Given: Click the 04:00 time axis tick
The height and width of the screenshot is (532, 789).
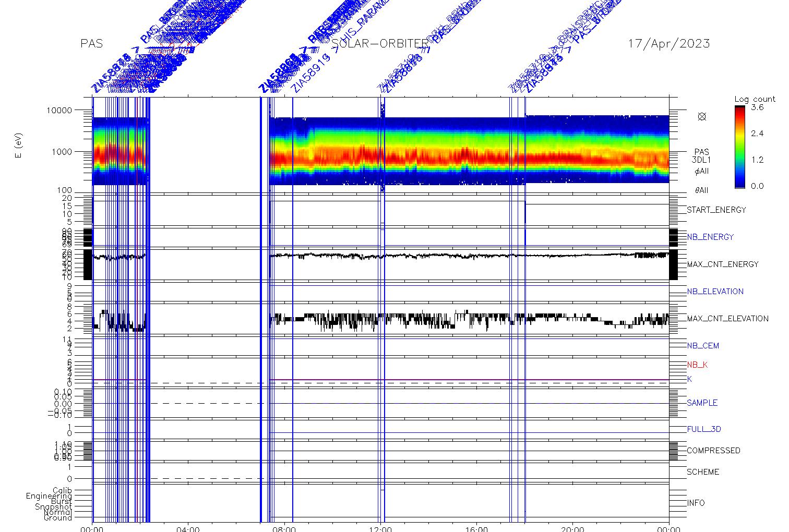Looking at the screenshot, I should point(188,529).
